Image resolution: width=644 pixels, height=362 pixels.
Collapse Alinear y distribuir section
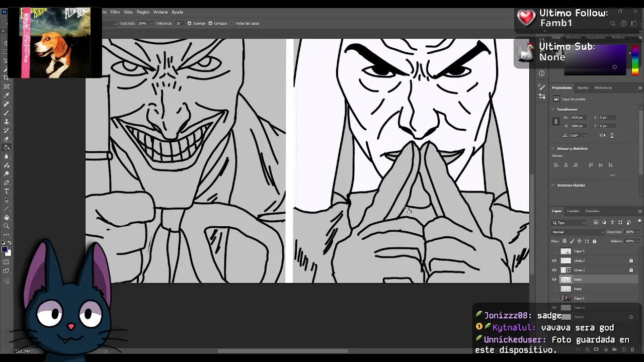(x=553, y=148)
